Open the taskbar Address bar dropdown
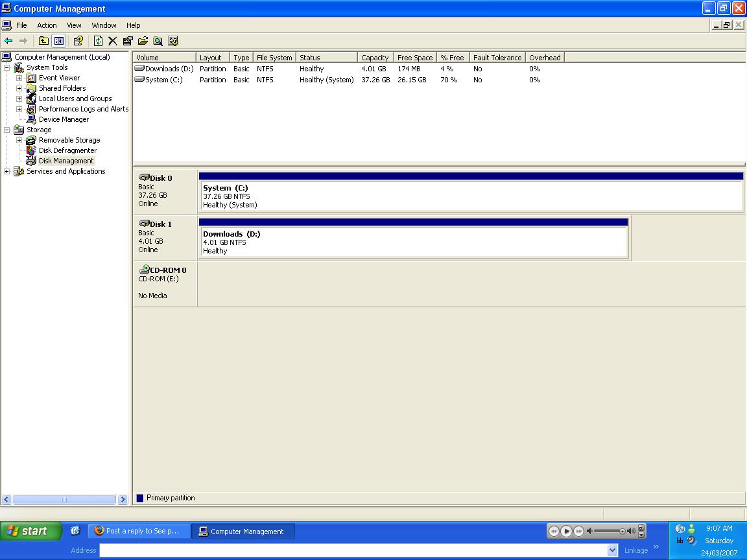 click(612, 550)
